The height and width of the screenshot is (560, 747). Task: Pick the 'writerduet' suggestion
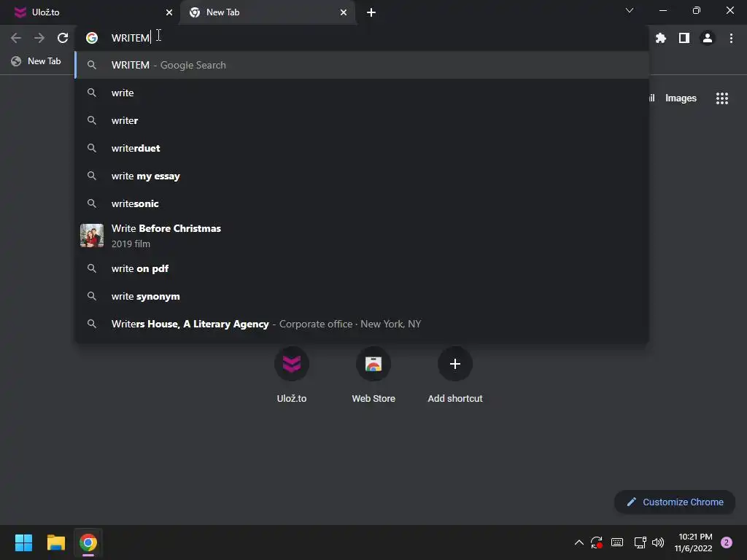coord(362,148)
